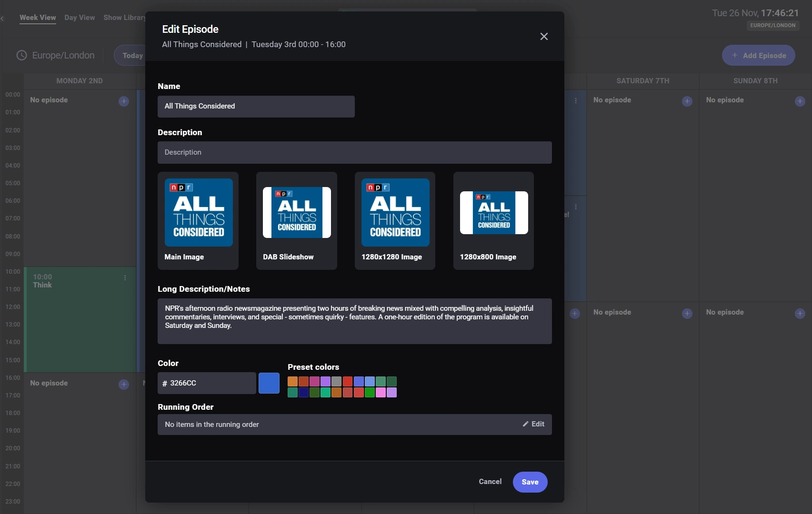The width and height of the screenshot is (812, 514).
Task: Choose the light blue preset color
Action: [370, 381]
